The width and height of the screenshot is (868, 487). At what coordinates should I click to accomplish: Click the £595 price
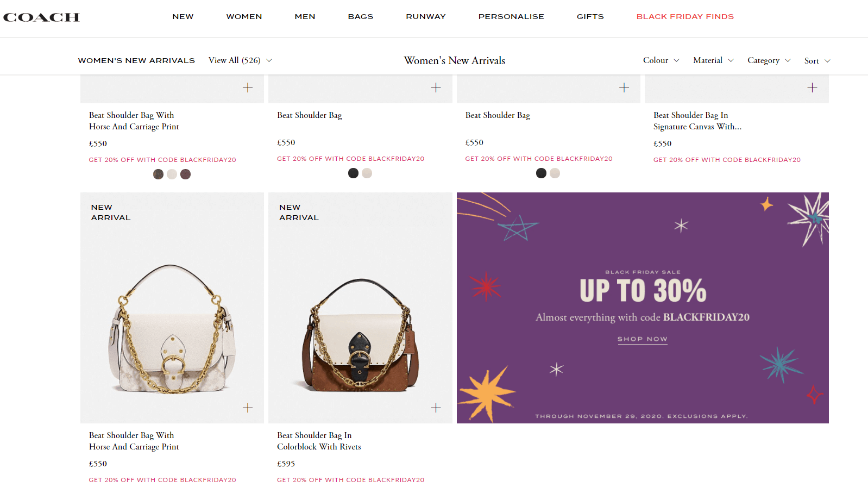[286, 464]
